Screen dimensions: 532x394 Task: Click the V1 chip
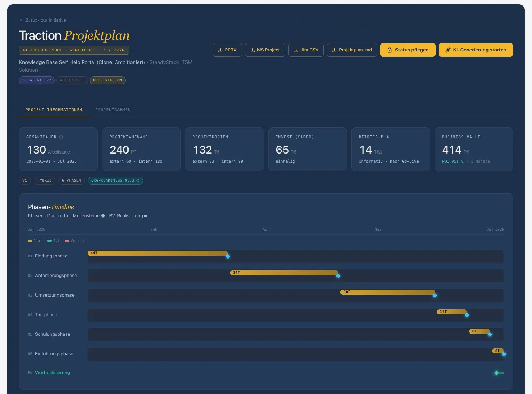[25, 180]
